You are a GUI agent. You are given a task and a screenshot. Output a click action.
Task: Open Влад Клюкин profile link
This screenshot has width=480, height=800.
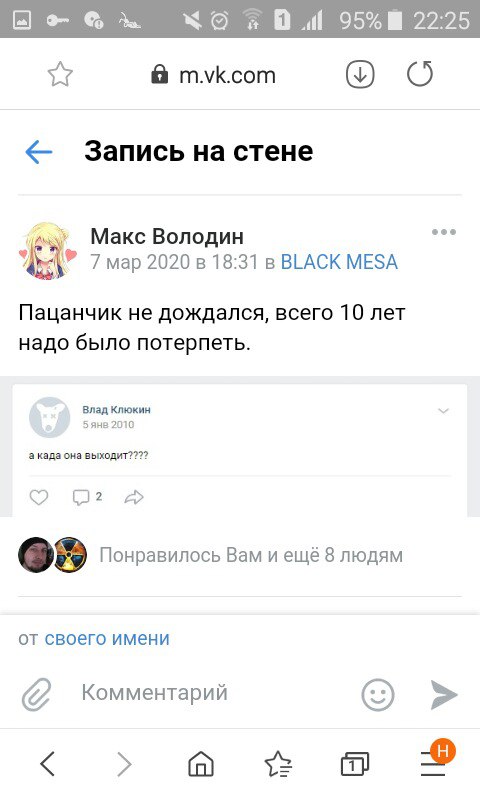pyautogui.click(x=116, y=409)
